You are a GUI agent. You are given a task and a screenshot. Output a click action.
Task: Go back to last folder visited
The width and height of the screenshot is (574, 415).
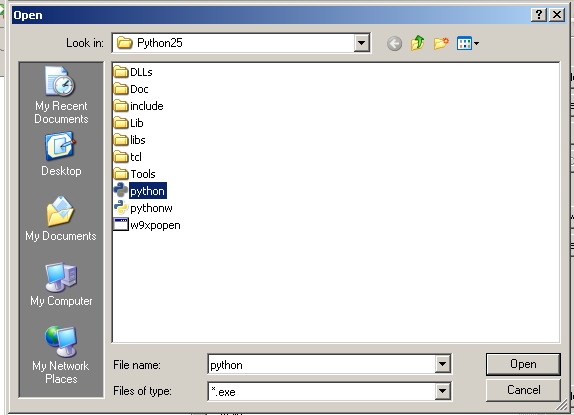pos(394,44)
